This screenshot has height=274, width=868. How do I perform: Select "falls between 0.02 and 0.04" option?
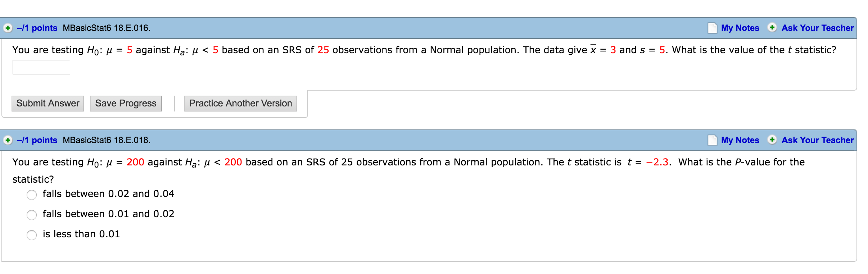click(32, 195)
